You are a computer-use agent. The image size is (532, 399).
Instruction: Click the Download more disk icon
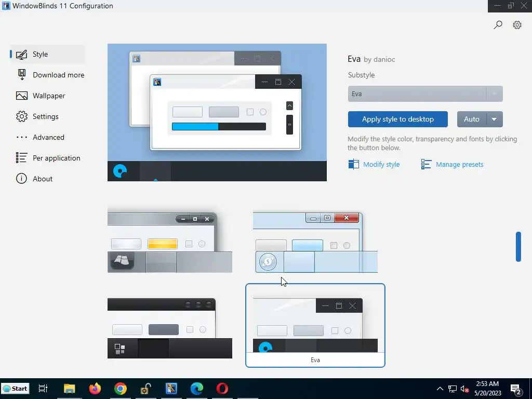pyautogui.click(x=22, y=75)
